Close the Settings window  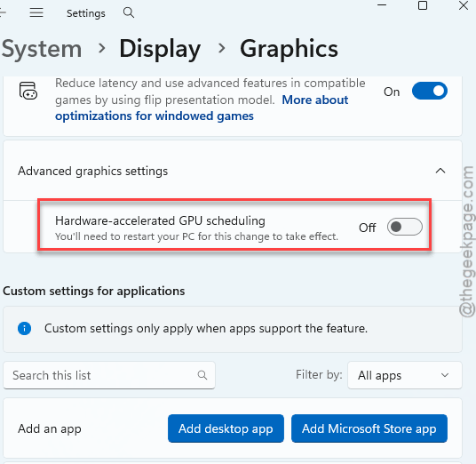click(x=464, y=5)
